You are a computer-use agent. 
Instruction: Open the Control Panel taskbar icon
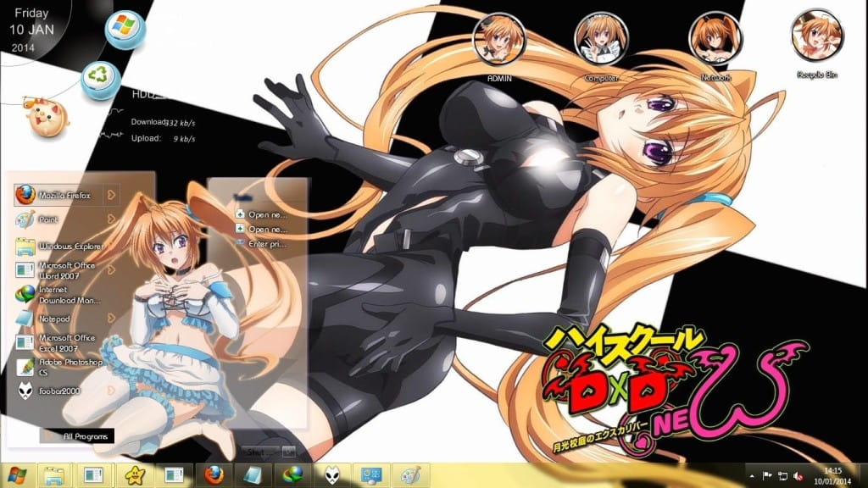[371, 475]
